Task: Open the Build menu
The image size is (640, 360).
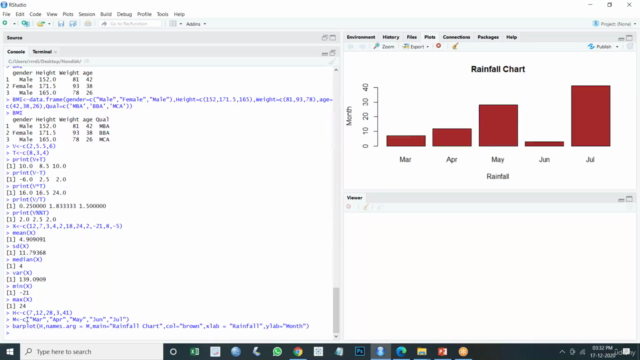Action: (x=106, y=14)
